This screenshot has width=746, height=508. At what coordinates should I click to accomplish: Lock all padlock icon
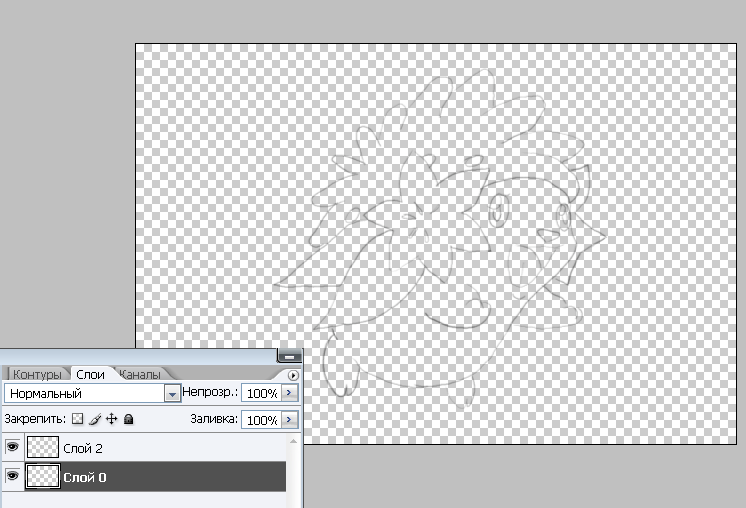[x=128, y=419]
